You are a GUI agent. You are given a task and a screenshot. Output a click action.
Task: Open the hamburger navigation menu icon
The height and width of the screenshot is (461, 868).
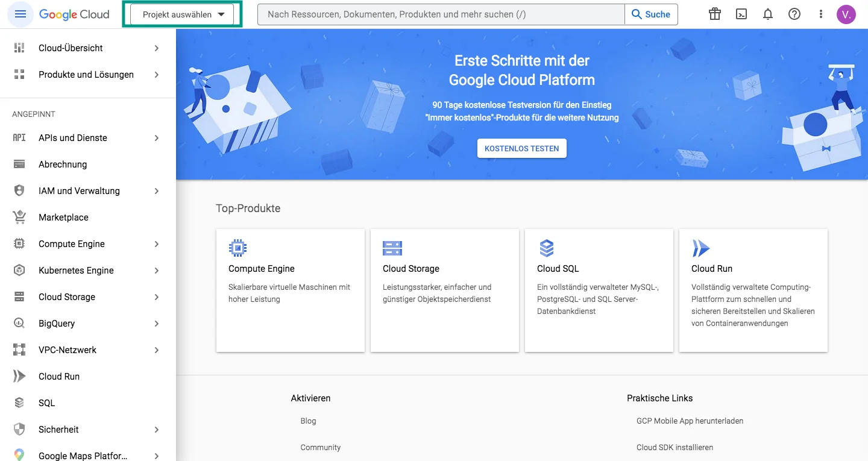coord(20,14)
